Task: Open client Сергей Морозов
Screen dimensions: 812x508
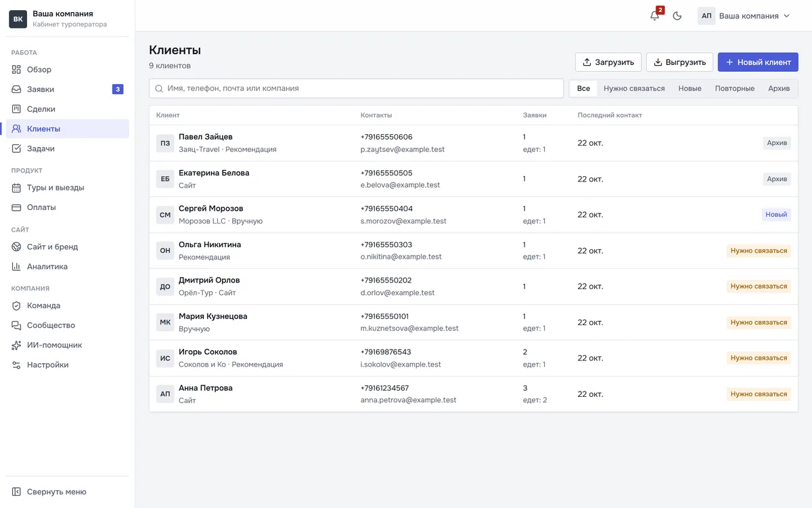Action: click(474, 215)
